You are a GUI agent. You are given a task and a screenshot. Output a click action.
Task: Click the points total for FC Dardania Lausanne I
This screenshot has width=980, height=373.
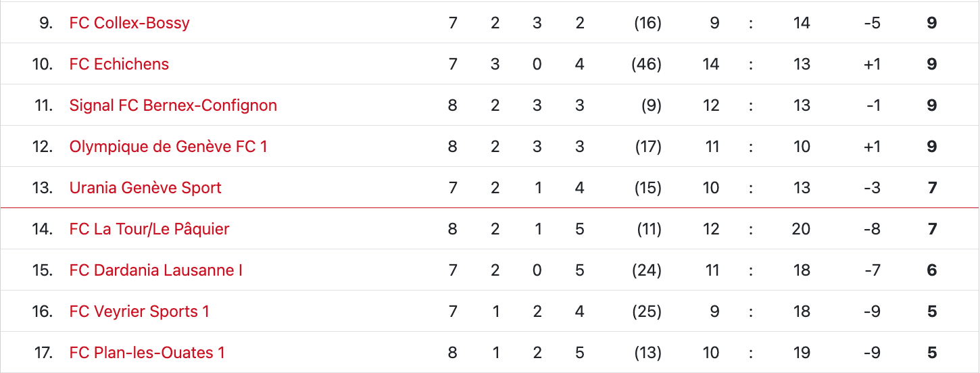[932, 270]
